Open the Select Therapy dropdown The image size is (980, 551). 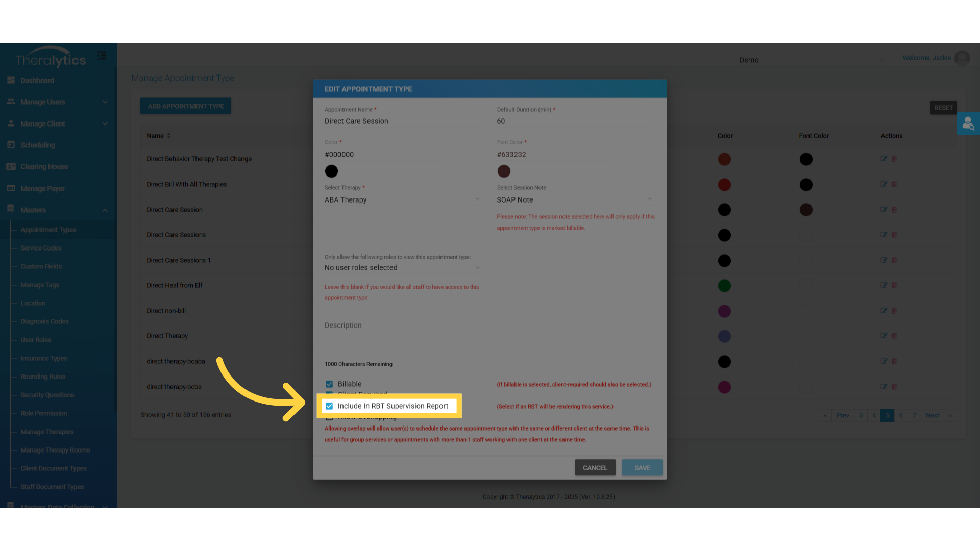click(402, 199)
